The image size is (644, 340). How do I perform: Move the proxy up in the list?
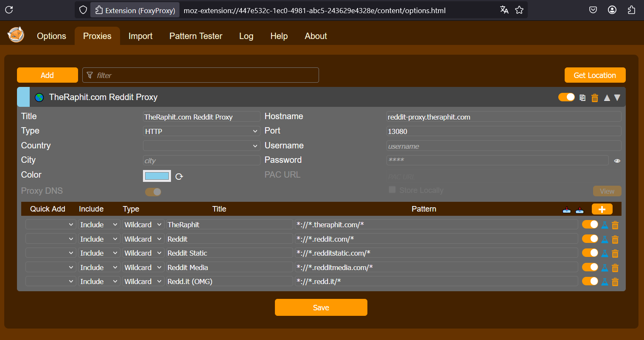click(x=607, y=98)
